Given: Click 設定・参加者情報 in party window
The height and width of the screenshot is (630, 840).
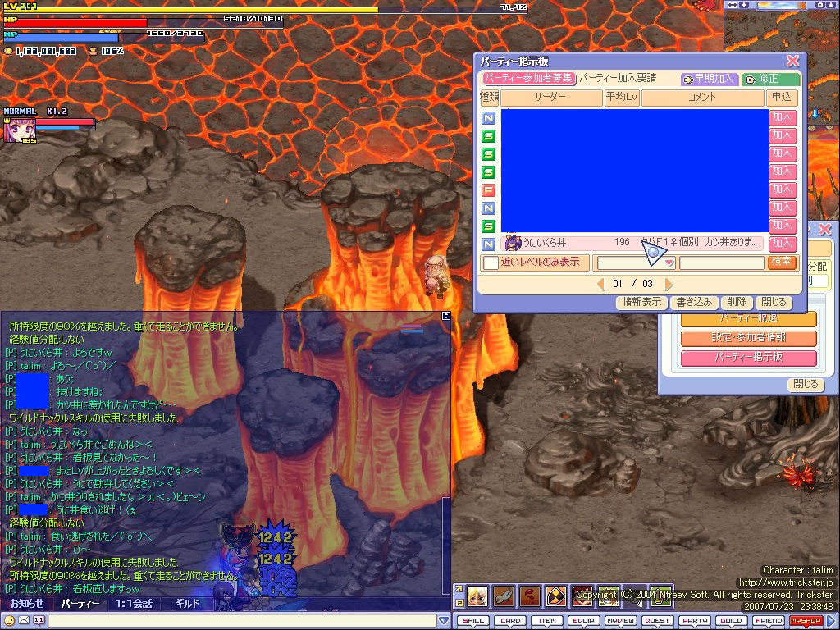Looking at the screenshot, I should point(748,338).
